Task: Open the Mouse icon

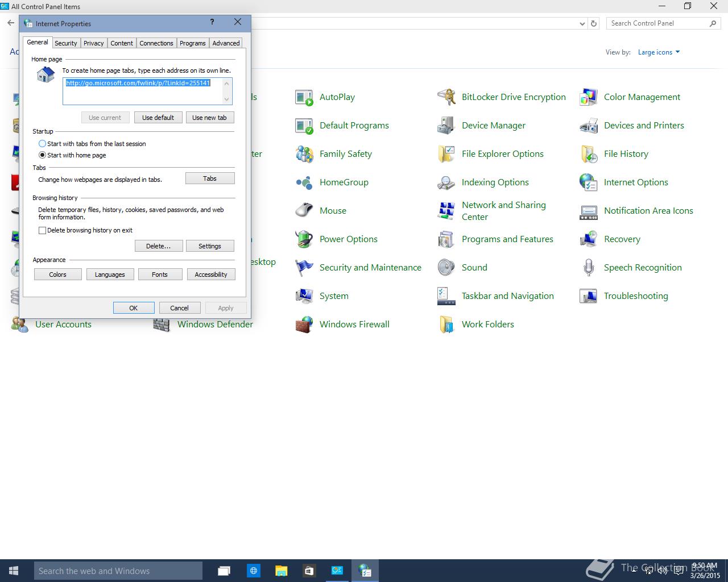Action: click(304, 211)
